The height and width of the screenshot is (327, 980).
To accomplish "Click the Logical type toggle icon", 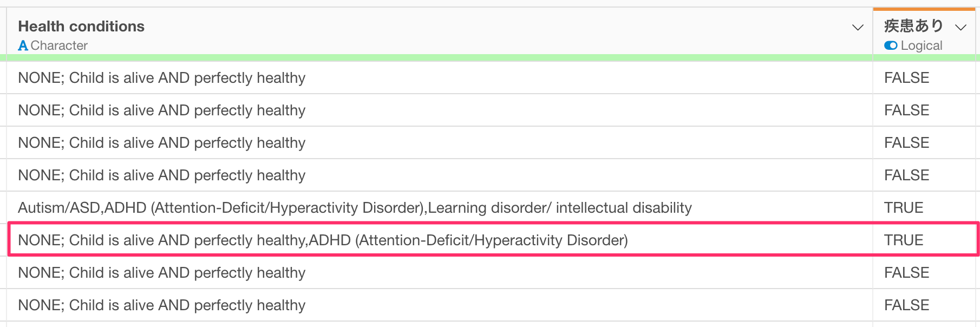I will tap(891, 45).
